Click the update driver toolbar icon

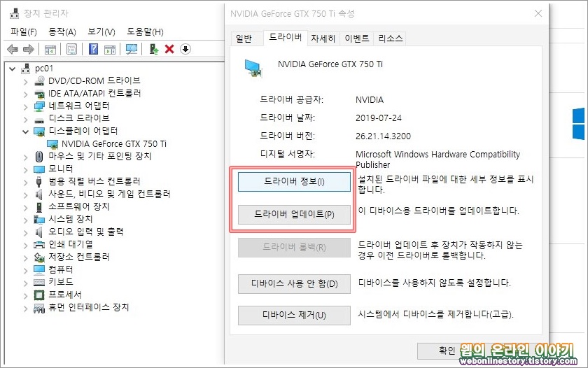[154, 49]
